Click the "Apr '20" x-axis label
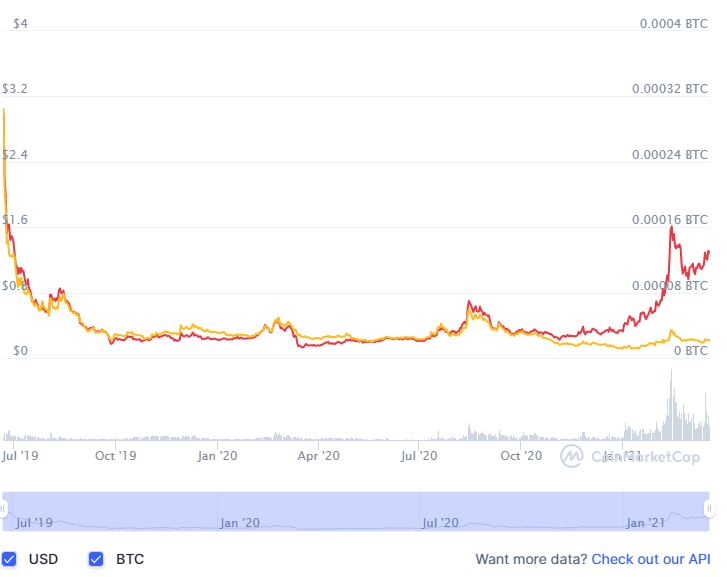This screenshot has width=727, height=577. pos(319,456)
